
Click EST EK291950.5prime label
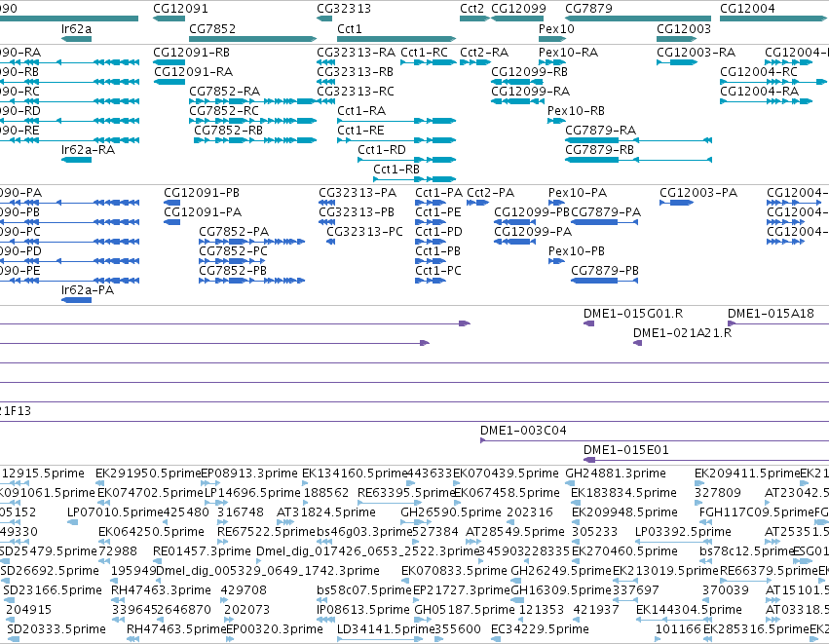pos(148,474)
